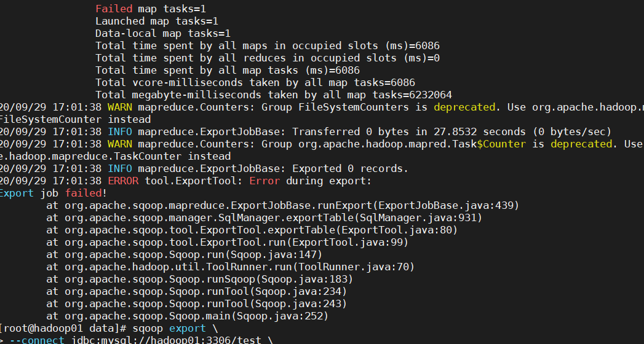Image resolution: width=644 pixels, height=344 pixels.
Task: Click the 'Data-local map tasks=1' line
Action: tap(163, 33)
